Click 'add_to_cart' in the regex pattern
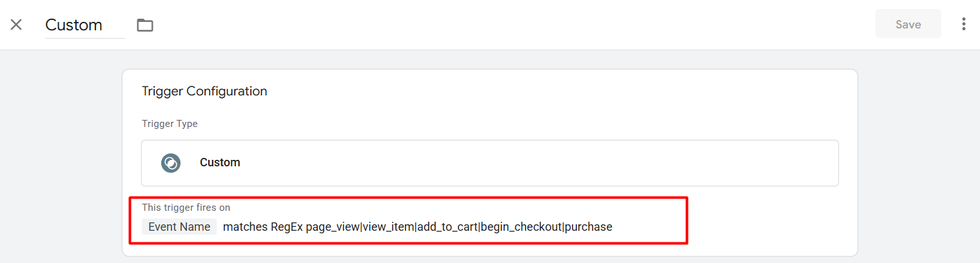 (447, 227)
